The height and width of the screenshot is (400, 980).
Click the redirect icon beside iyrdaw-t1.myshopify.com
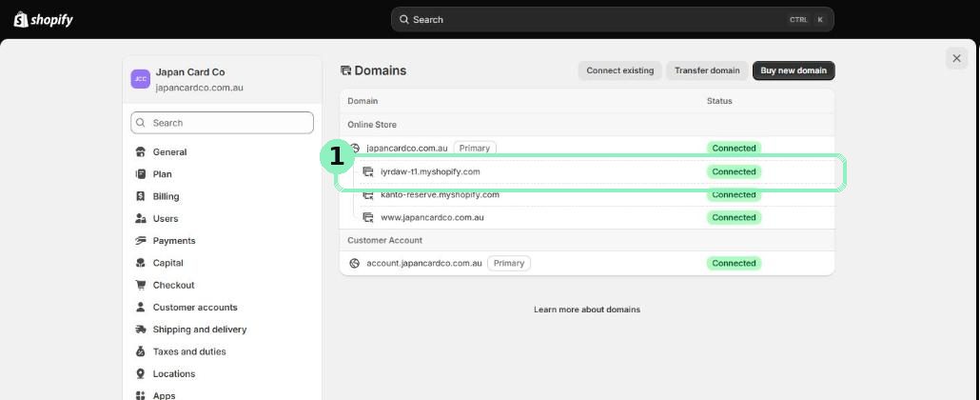pos(368,171)
